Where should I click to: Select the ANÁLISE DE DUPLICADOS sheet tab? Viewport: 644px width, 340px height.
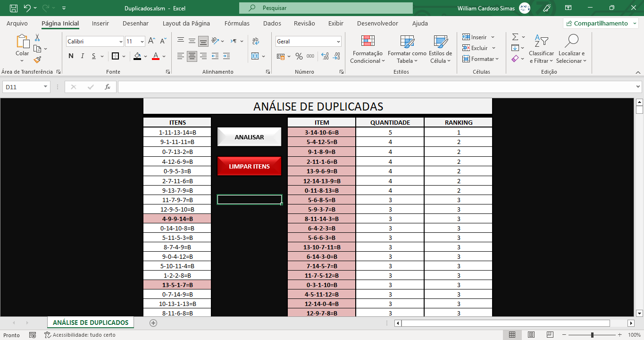click(x=91, y=323)
